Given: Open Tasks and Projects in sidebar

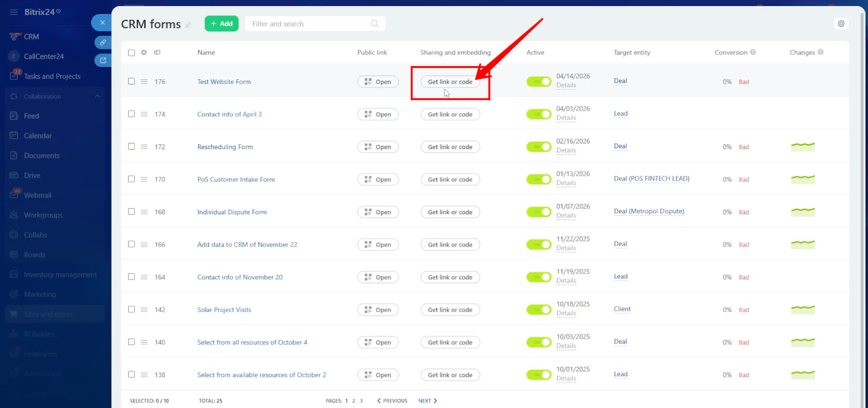Looking at the screenshot, I should coord(52,76).
